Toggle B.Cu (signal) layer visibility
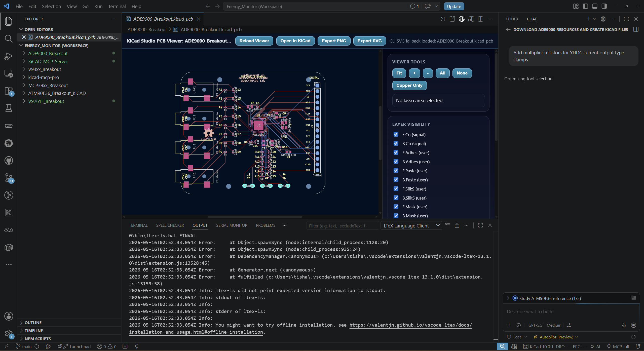Image resolution: width=644 pixels, height=351 pixels. click(x=396, y=143)
